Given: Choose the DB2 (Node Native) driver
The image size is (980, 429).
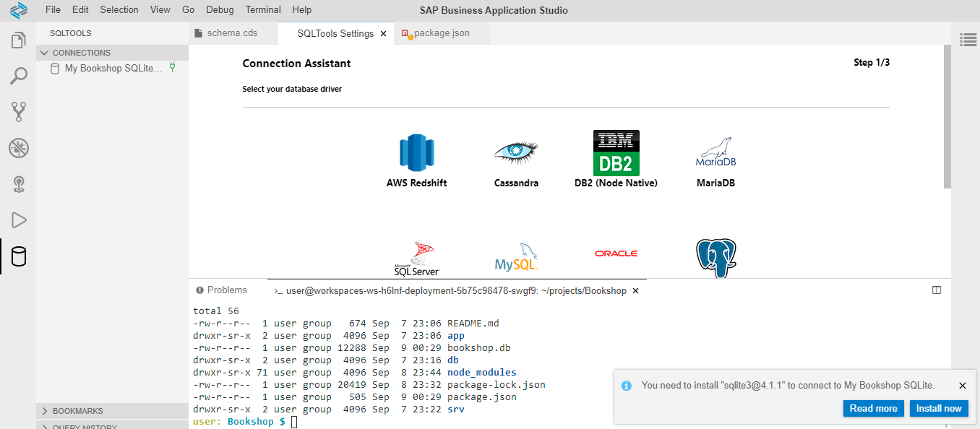Looking at the screenshot, I should tap(616, 152).
